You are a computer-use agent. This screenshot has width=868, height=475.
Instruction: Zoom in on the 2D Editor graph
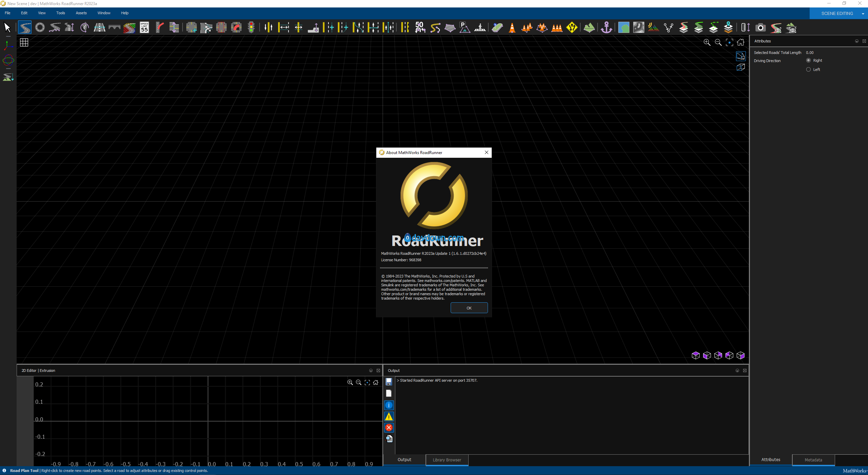pos(350,382)
